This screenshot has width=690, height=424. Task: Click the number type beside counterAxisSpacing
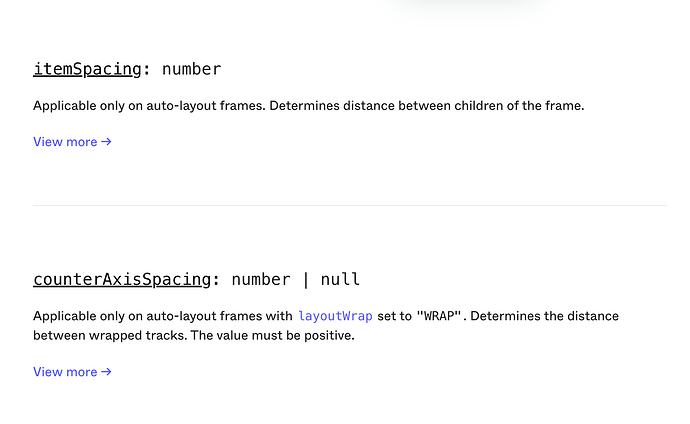point(260,279)
